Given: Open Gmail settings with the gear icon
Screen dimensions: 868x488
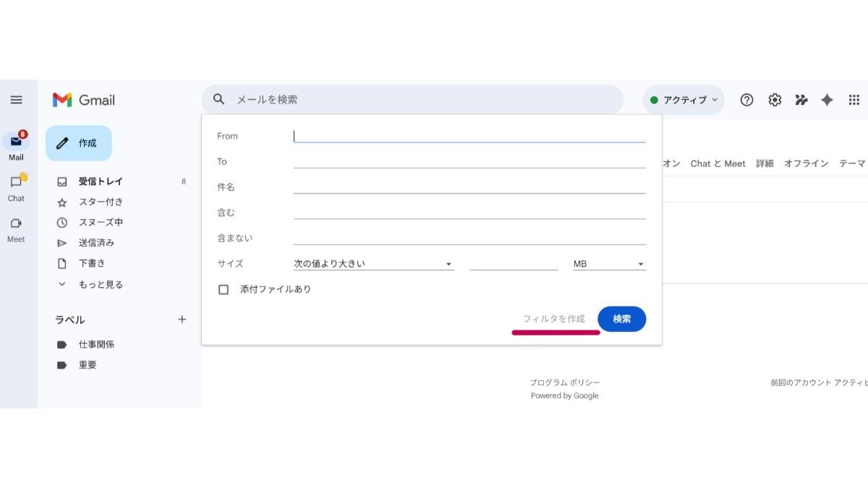Looking at the screenshot, I should coord(774,99).
